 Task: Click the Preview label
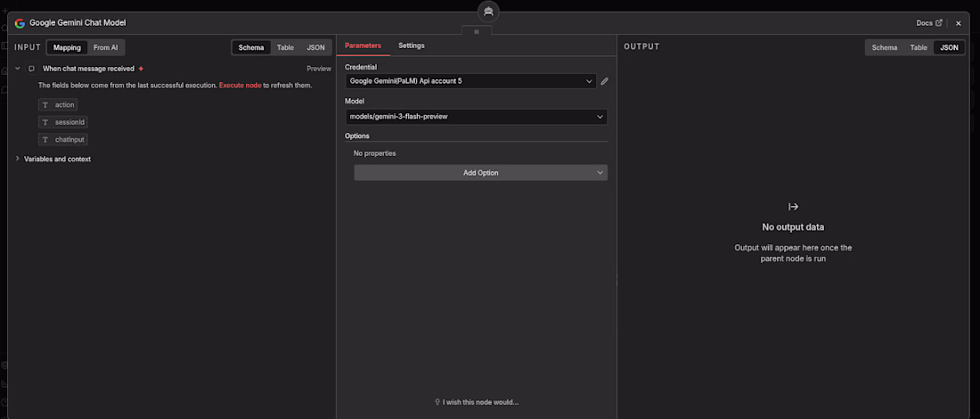[x=319, y=69]
